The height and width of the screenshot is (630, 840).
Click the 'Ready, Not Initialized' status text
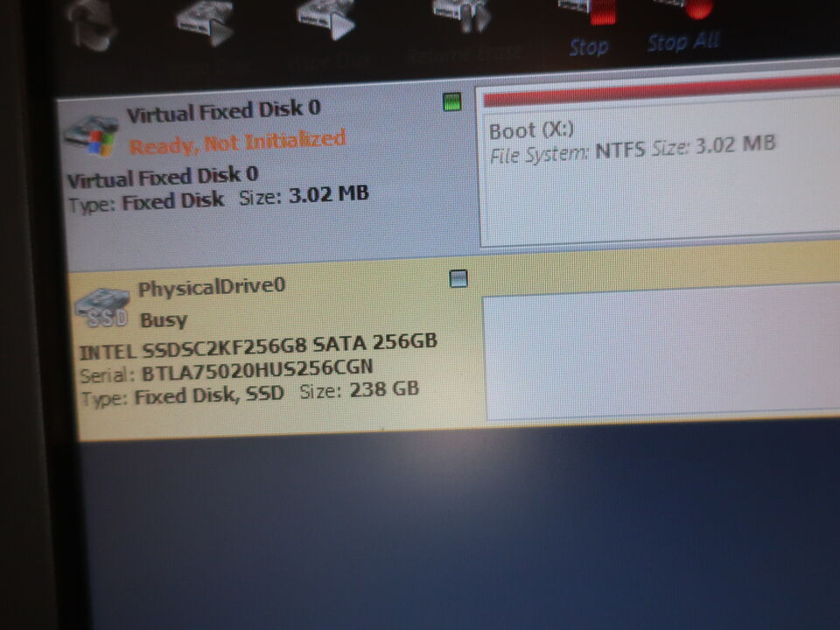click(237, 141)
